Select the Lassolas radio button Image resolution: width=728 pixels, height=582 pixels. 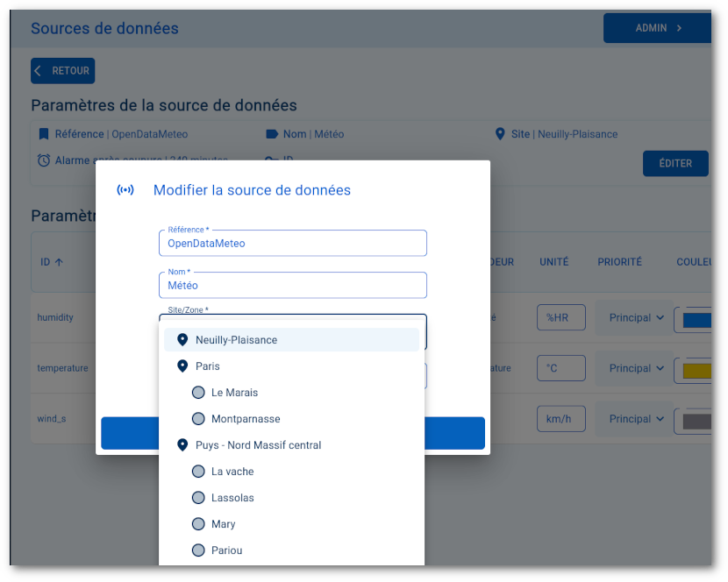198,497
